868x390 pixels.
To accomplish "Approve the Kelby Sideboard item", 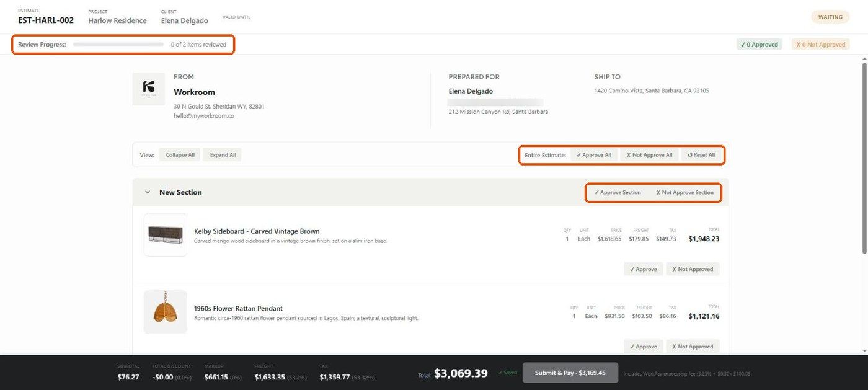I will [x=644, y=270].
